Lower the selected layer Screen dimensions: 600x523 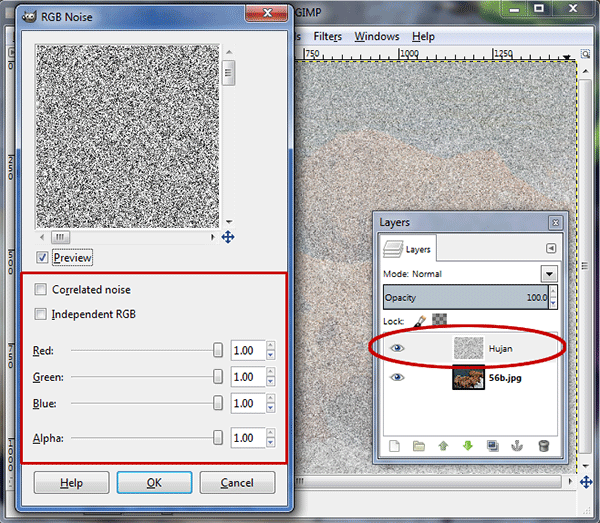pyautogui.click(x=468, y=446)
